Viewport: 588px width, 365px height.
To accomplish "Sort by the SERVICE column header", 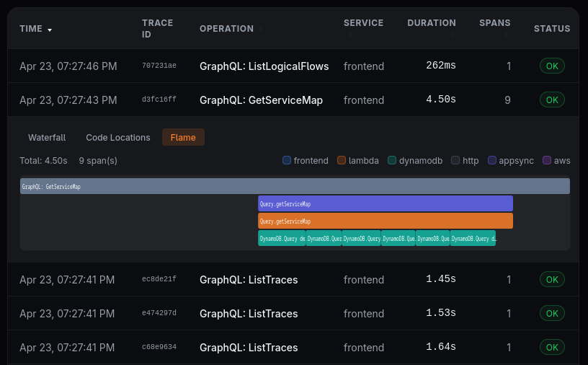I will (363, 23).
